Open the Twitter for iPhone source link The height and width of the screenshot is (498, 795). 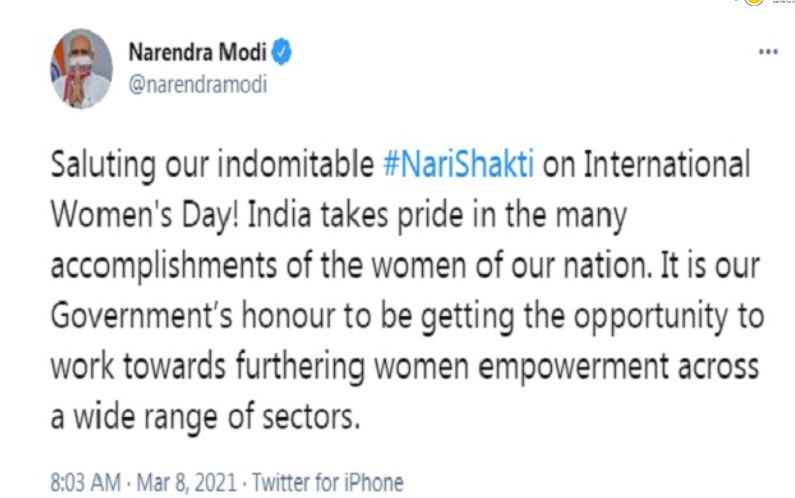[328, 482]
